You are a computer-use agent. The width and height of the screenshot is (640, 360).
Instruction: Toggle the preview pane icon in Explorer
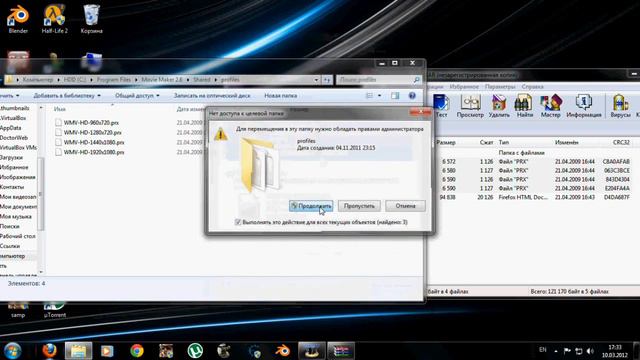pos(395,96)
